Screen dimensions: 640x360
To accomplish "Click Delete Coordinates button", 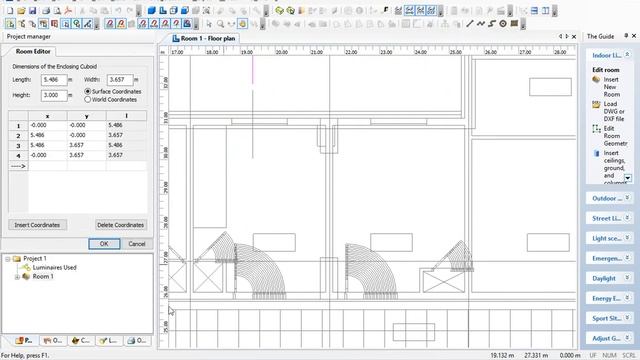I will [120, 225].
